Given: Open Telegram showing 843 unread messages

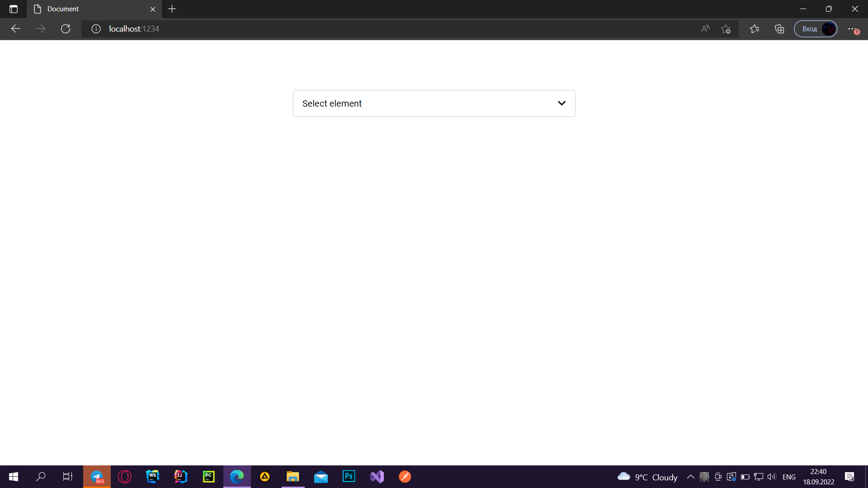Looking at the screenshot, I should click(97, 476).
